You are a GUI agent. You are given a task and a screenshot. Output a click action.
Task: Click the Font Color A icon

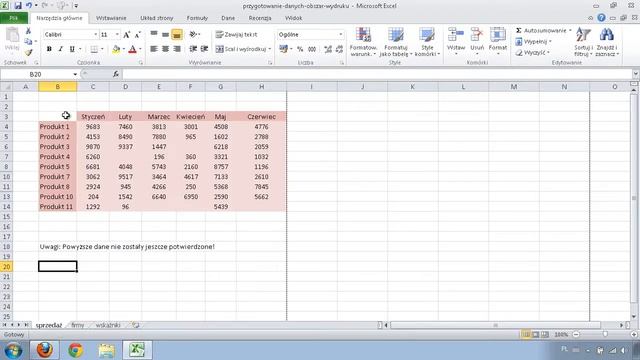point(132,49)
